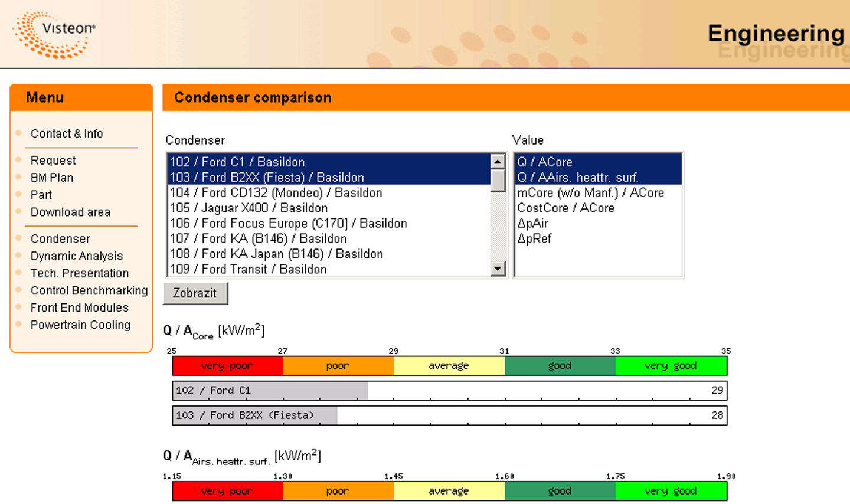This screenshot has height=504, width=850.
Task: Select 108 / Ford KA Japan (B146) entry
Action: (329, 254)
